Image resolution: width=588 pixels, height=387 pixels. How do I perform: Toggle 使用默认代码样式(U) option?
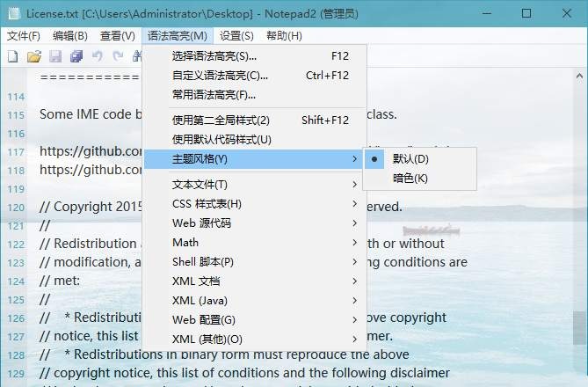point(255,140)
